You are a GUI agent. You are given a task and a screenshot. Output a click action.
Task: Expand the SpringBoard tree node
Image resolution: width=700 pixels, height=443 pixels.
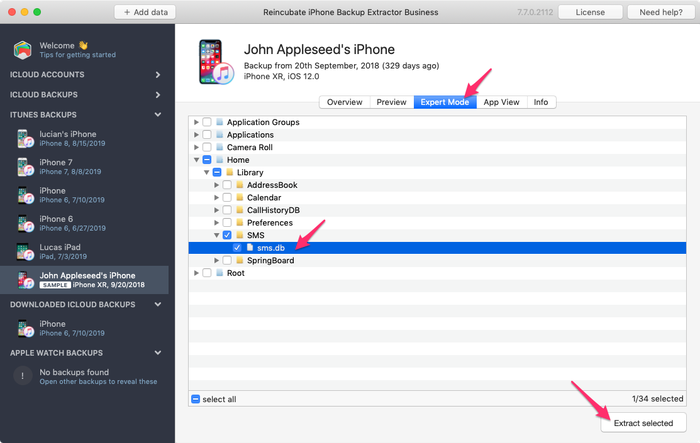coord(216,260)
